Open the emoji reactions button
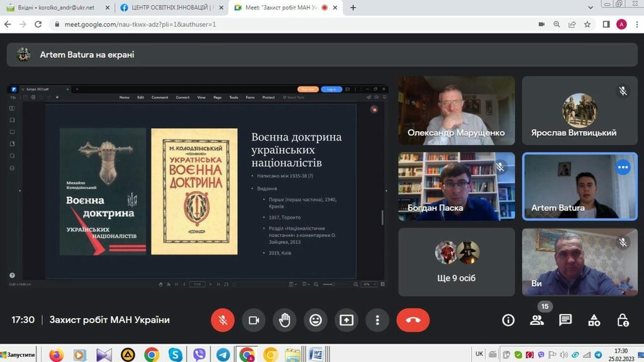Viewport: 644px width, 362px height. [x=315, y=320]
